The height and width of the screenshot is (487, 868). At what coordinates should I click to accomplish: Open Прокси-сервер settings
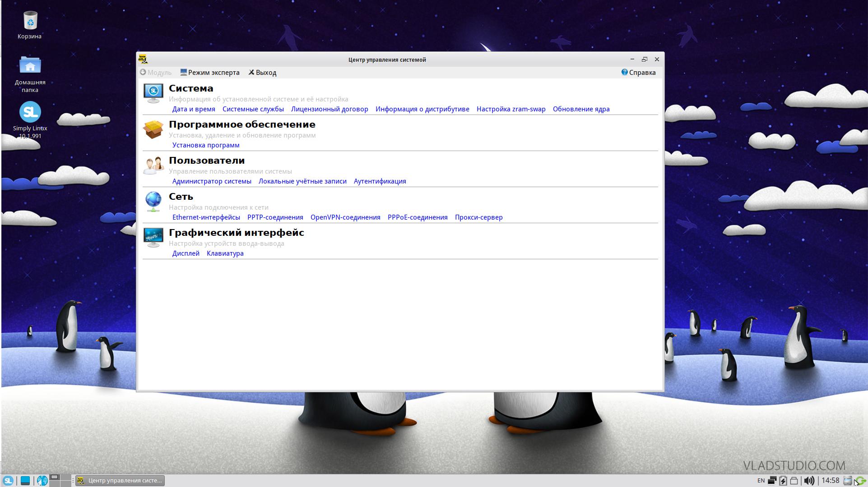pyautogui.click(x=479, y=217)
